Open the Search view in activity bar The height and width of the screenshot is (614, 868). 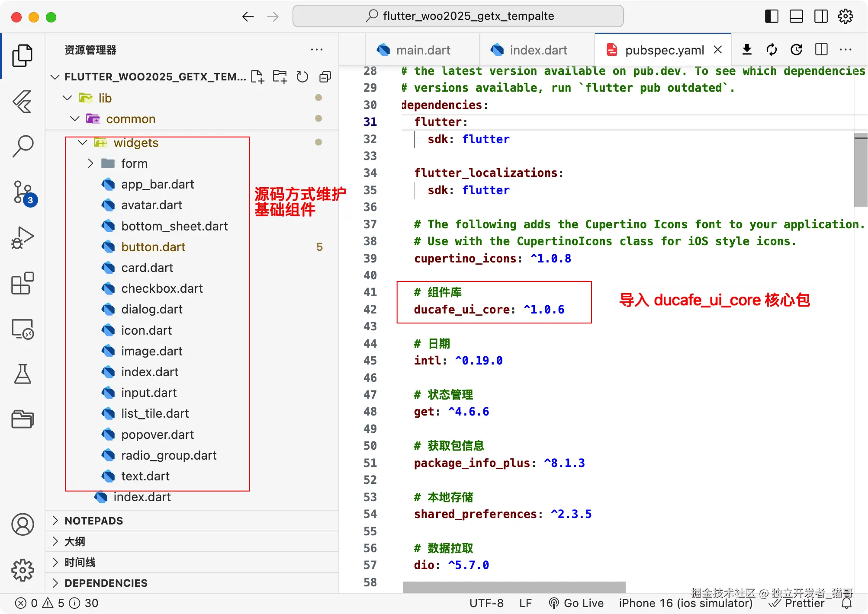(23, 146)
